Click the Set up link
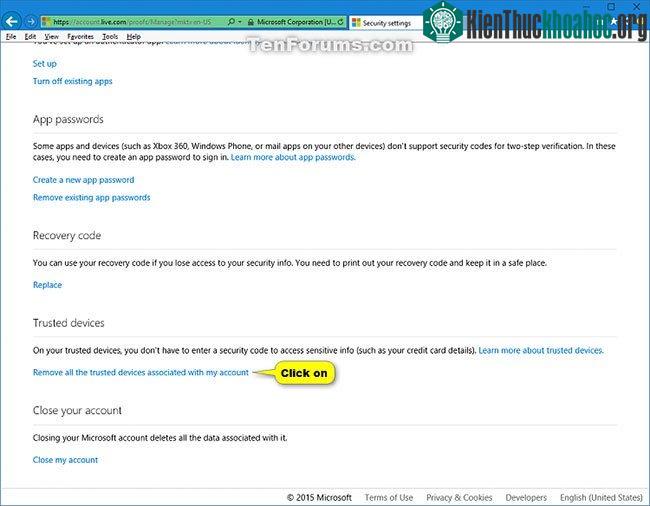650x506 pixels. pyautogui.click(x=45, y=64)
